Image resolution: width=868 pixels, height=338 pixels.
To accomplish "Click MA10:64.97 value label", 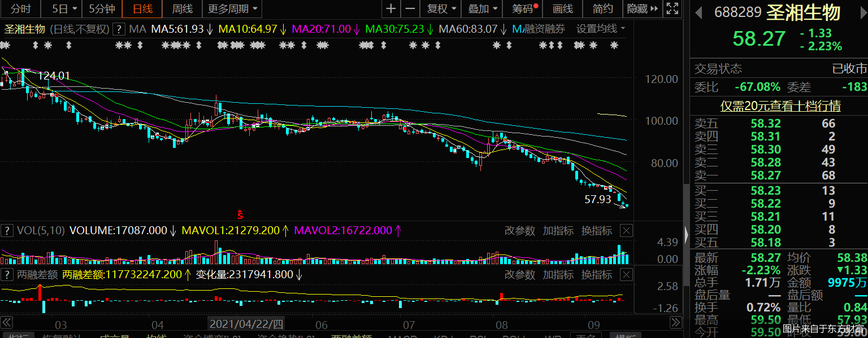I will click(248, 29).
